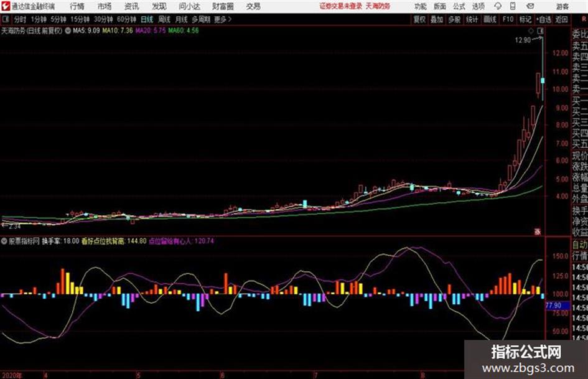Click the 外盘 label in the right panel
The image size is (588, 379).
(580, 199)
